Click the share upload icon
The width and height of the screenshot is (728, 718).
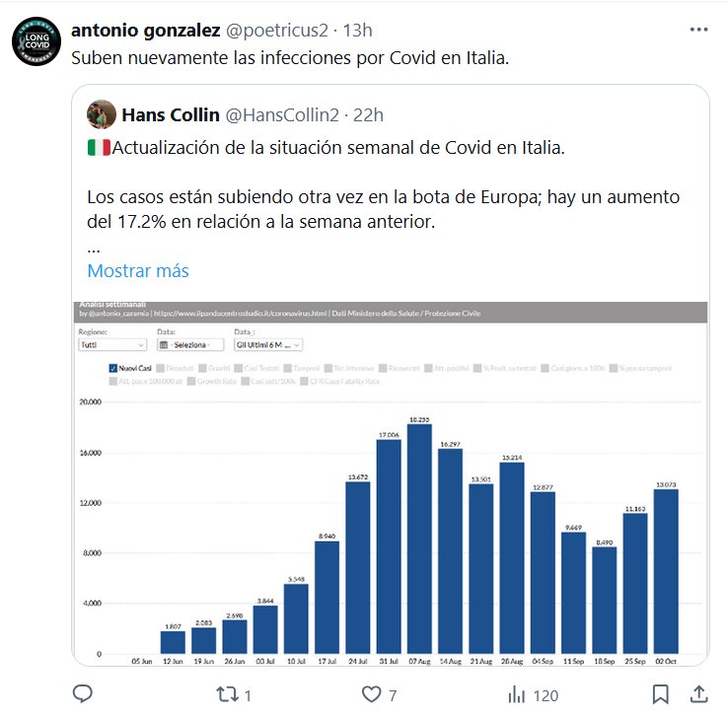pos(697,694)
